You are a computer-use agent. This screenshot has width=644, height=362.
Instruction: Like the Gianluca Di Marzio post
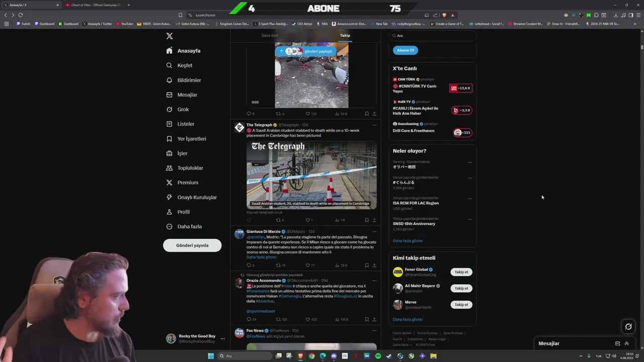click(x=308, y=265)
